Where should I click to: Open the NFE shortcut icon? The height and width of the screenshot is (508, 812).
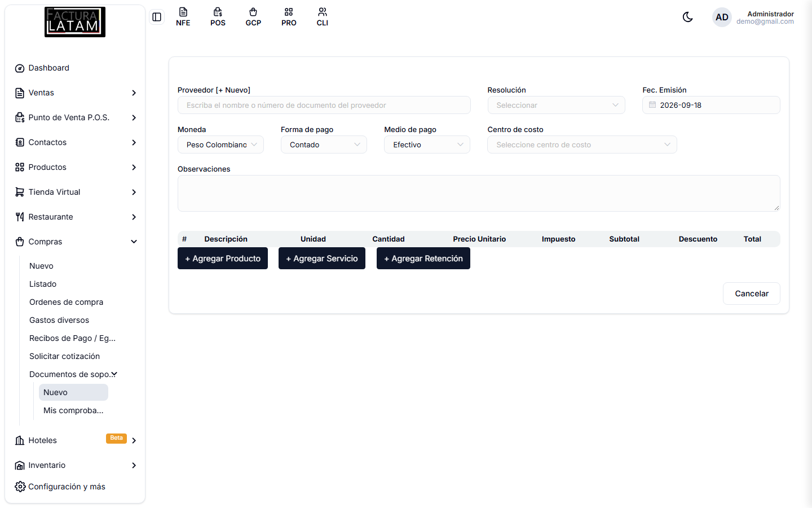(x=183, y=17)
